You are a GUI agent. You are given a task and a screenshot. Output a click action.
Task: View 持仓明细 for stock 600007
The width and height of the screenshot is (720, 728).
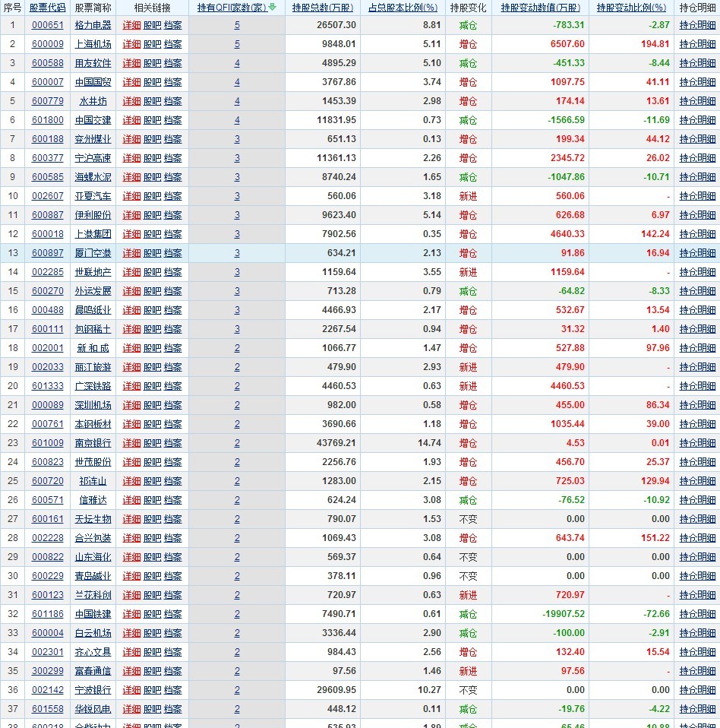697,82
